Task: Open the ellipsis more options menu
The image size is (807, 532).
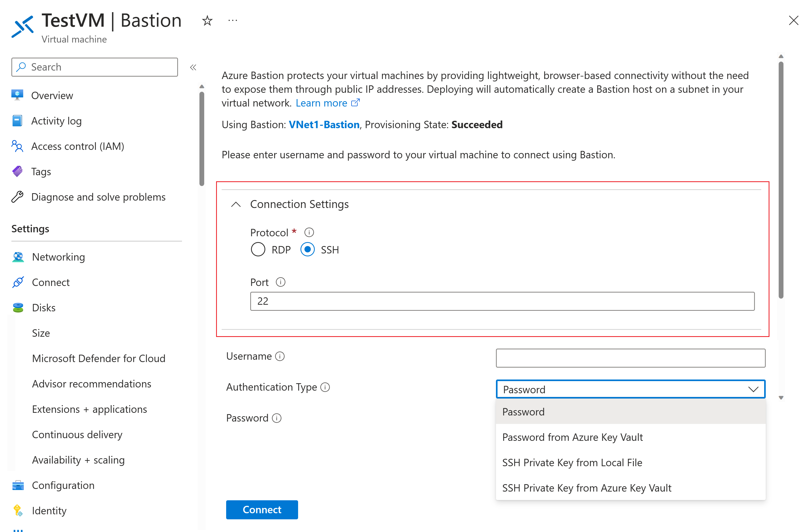Action: click(x=232, y=21)
